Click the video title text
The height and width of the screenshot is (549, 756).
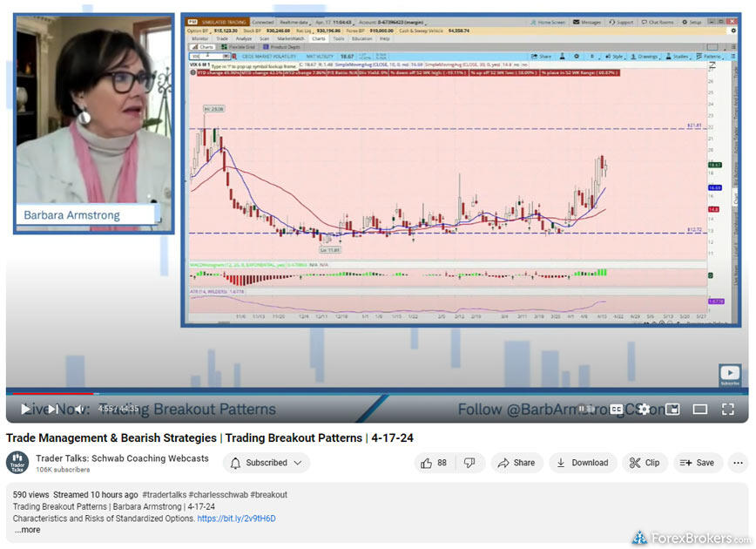(209, 438)
